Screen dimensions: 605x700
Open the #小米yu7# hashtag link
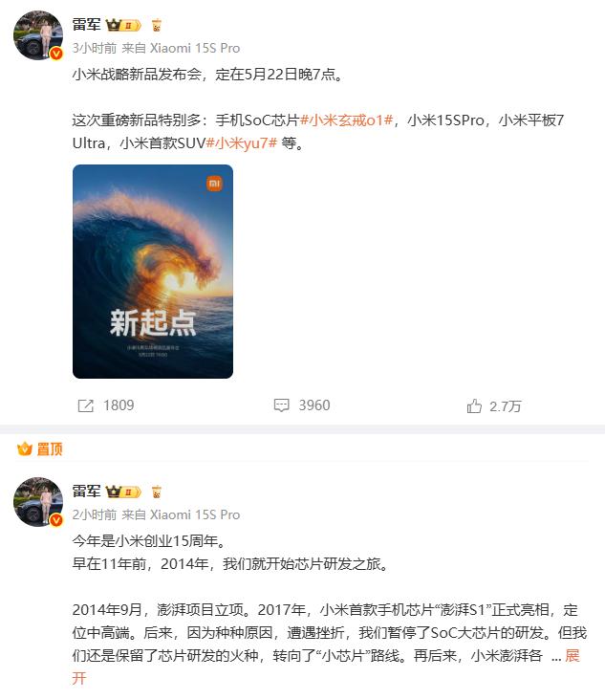pos(242,143)
